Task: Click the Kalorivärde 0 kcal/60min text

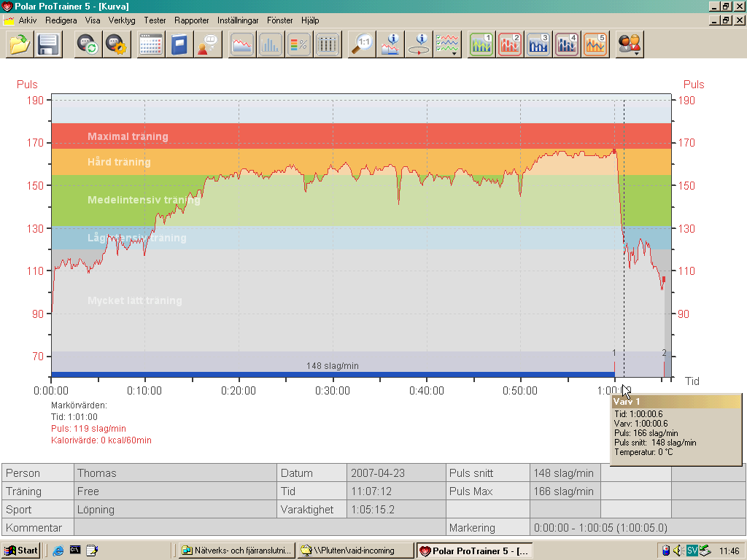Action: click(x=101, y=440)
